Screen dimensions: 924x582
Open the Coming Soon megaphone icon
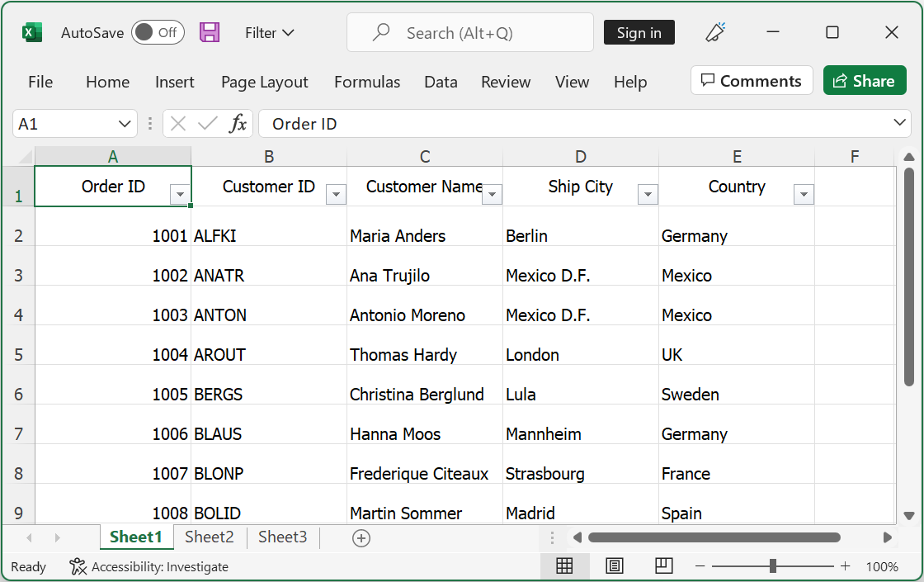tap(715, 32)
